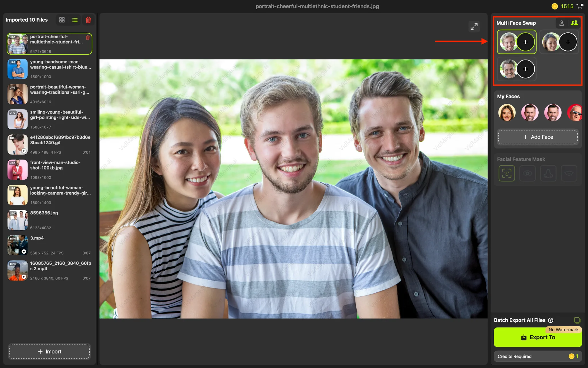
Task: Open Batch Export help question mark
Action: (x=551, y=320)
